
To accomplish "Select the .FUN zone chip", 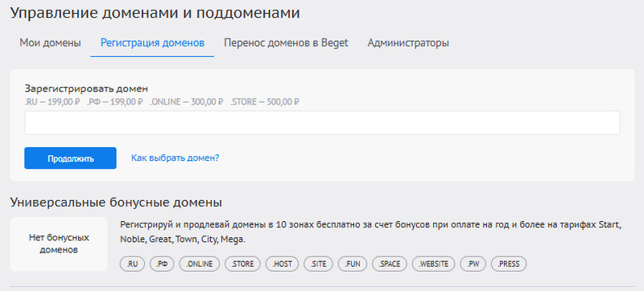I will click(353, 264).
